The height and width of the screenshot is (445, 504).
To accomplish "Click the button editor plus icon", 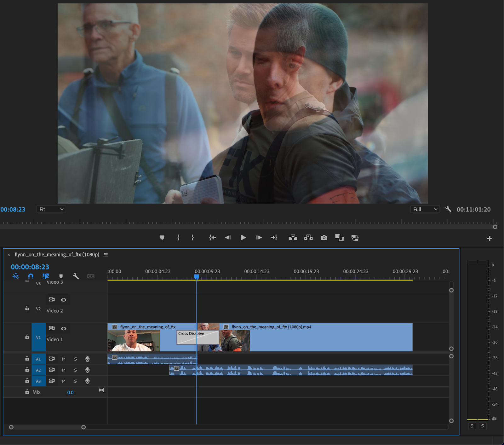I will tap(490, 239).
